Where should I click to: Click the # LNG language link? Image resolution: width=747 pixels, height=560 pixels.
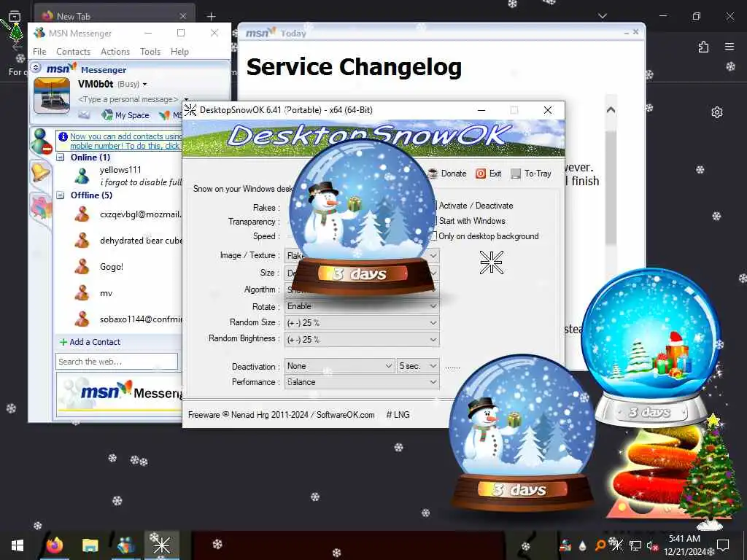(398, 415)
